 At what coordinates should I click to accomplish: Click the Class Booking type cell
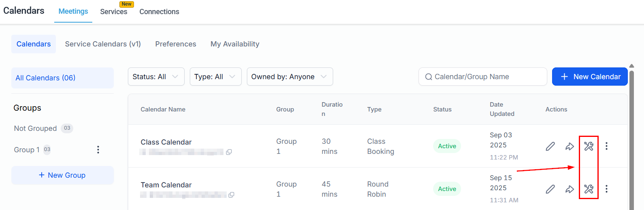(x=380, y=146)
